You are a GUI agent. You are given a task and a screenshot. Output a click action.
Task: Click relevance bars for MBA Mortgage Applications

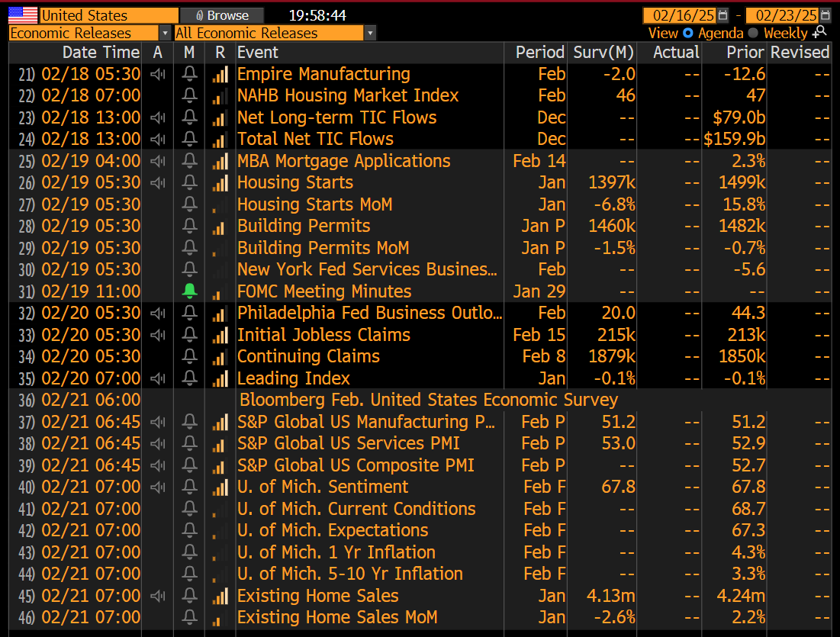pos(220,161)
